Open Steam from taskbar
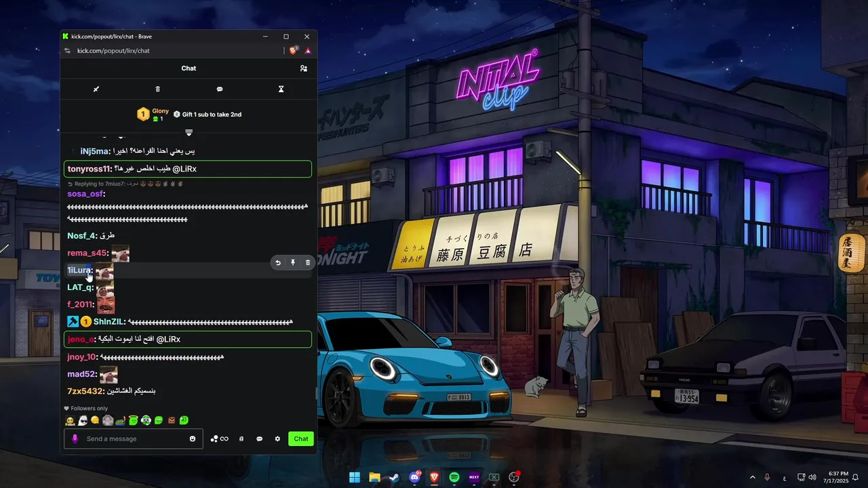This screenshot has height=488, width=868. pyautogui.click(x=394, y=477)
